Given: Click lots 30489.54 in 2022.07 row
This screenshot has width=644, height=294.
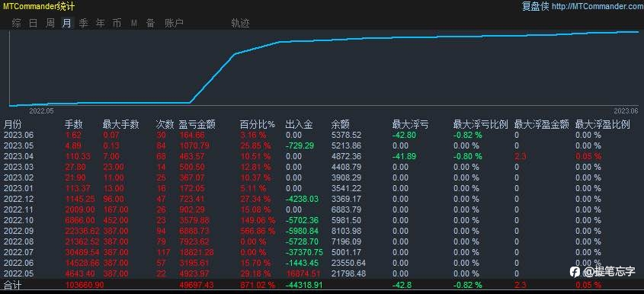Looking at the screenshot, I should (82, 253).
